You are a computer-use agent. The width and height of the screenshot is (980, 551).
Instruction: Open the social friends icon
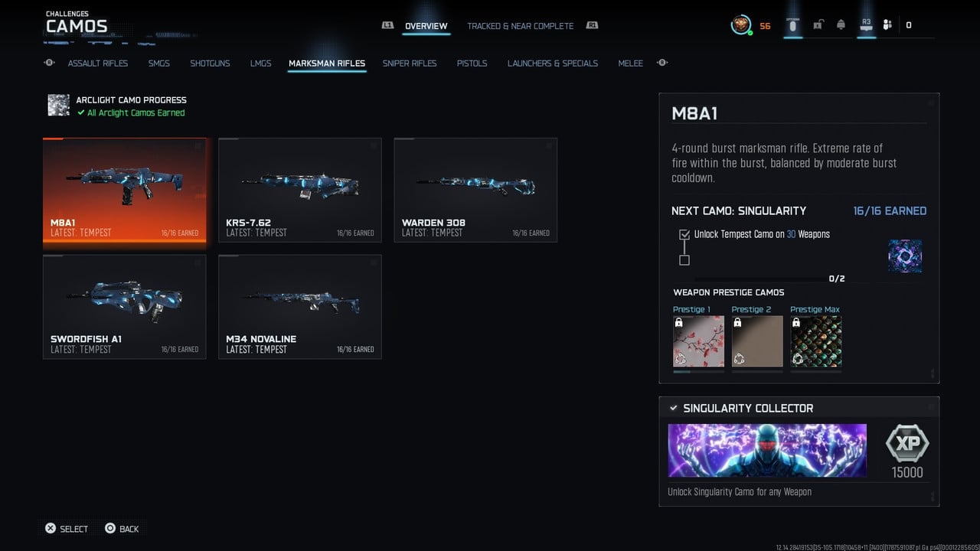tap(887, 25)
